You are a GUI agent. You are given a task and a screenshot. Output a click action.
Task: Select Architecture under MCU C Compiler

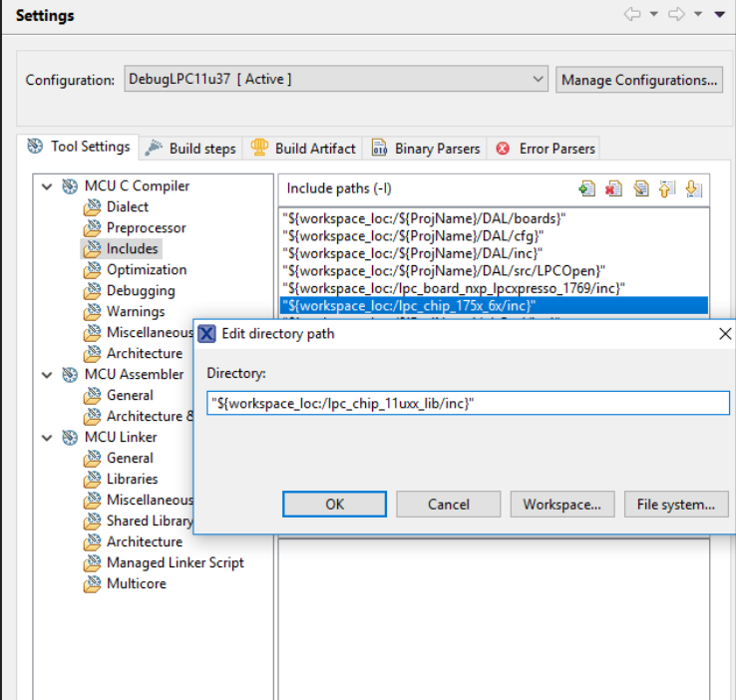pos(145,353)
